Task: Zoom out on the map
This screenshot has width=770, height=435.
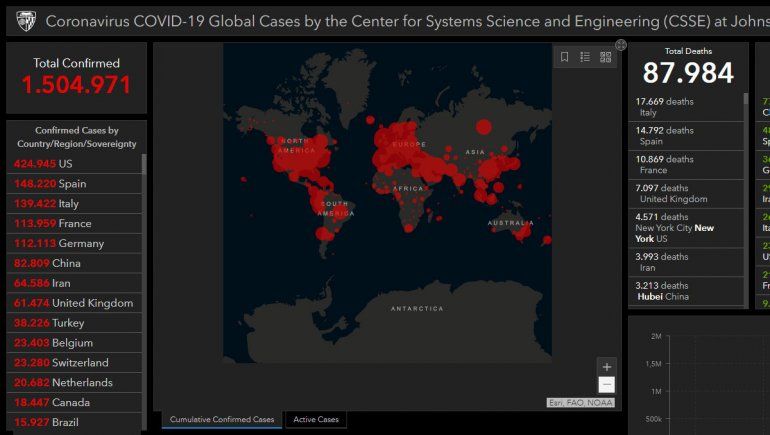Action: (x=606, y=385)
